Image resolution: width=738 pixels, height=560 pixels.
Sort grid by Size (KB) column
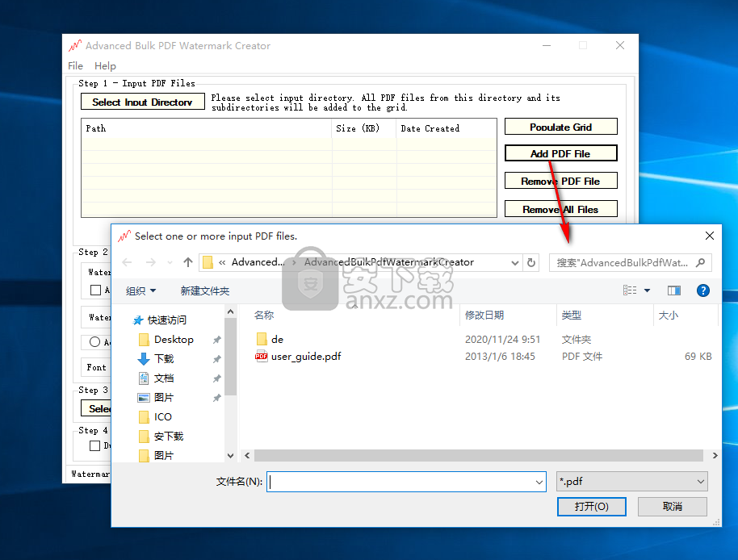point(364,128)
